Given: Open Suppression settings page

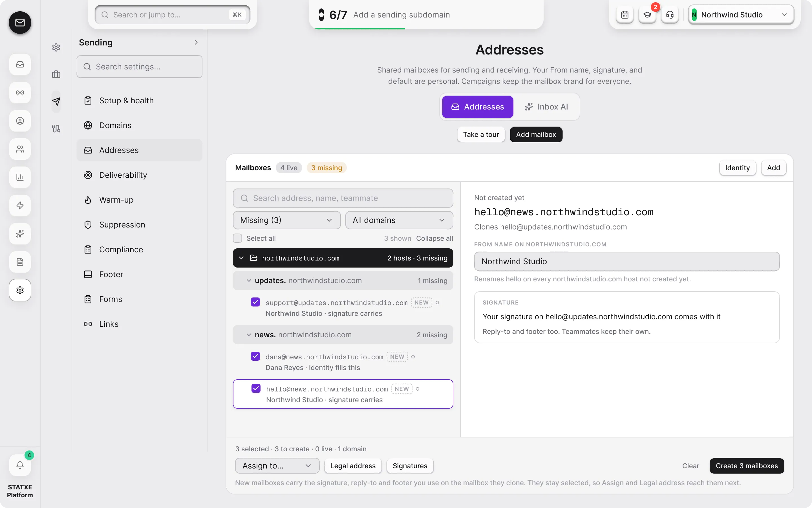Looking at the screenshot, I should pyautogui.click(x=140, y=225).
